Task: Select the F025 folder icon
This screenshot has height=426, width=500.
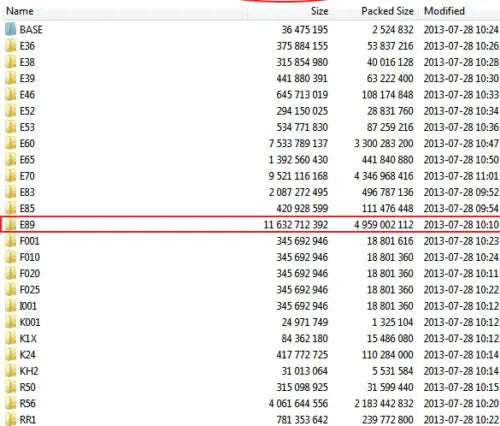Action: tap(10, 290)
